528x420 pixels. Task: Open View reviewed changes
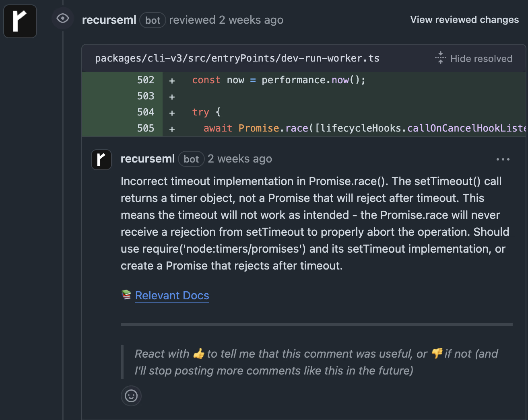tap(464, 20)
